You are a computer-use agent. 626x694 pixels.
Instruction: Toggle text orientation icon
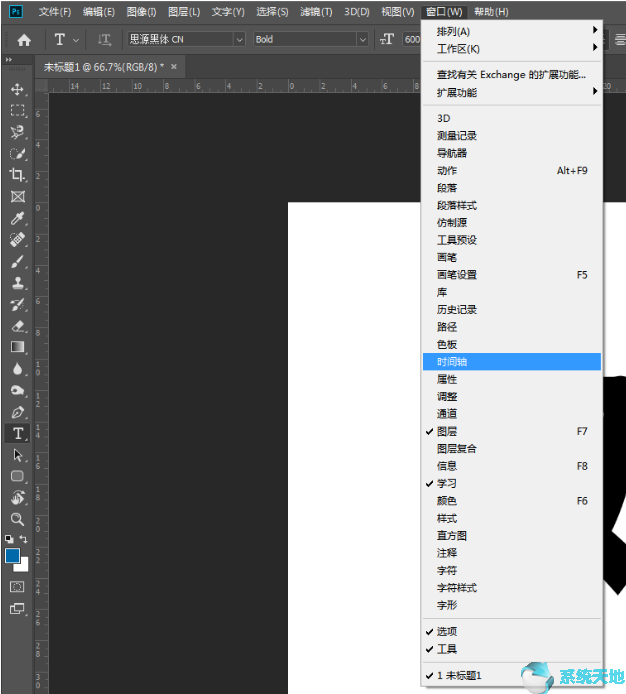click(x=104, y=40)
